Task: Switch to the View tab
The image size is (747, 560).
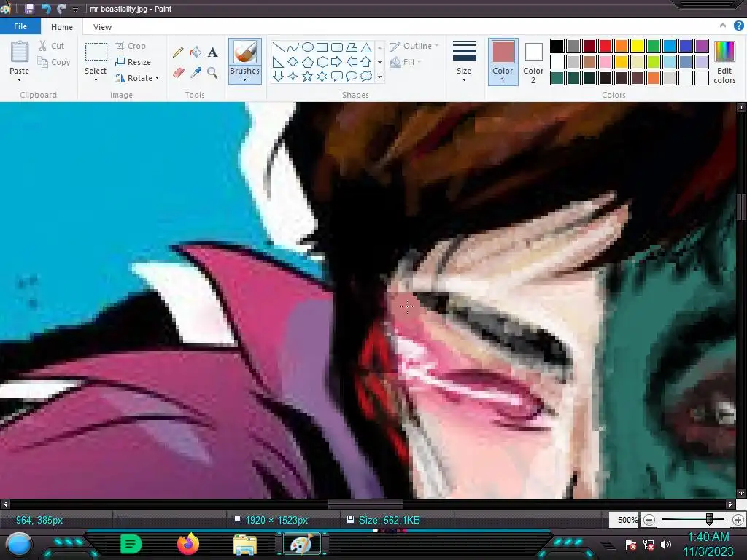Action: click(102, 27)
